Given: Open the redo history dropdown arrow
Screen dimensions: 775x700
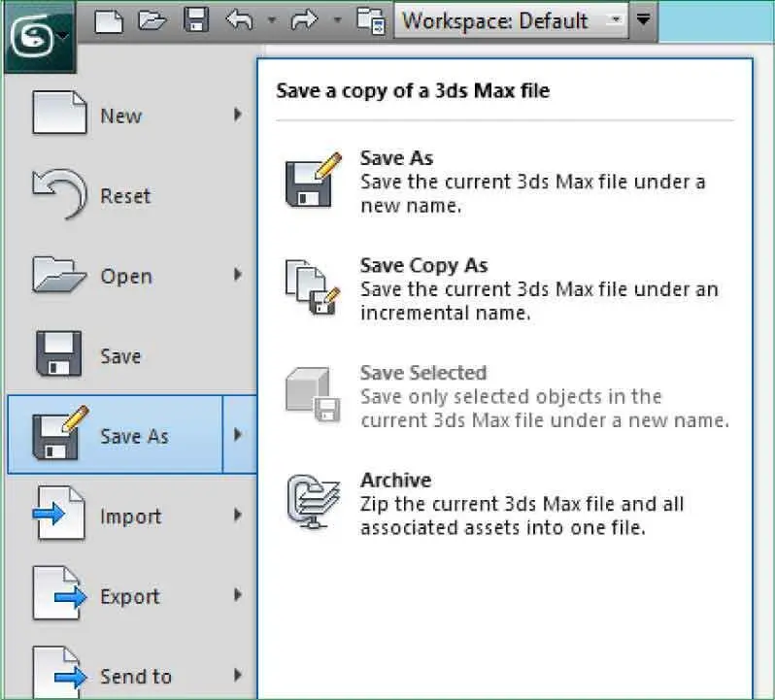Looking at the screenshot, I should coord(337,20).
